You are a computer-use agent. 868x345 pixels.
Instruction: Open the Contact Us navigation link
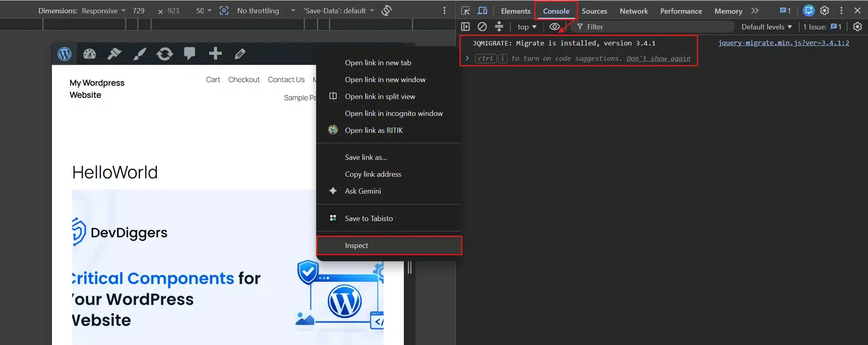(286, 80)
